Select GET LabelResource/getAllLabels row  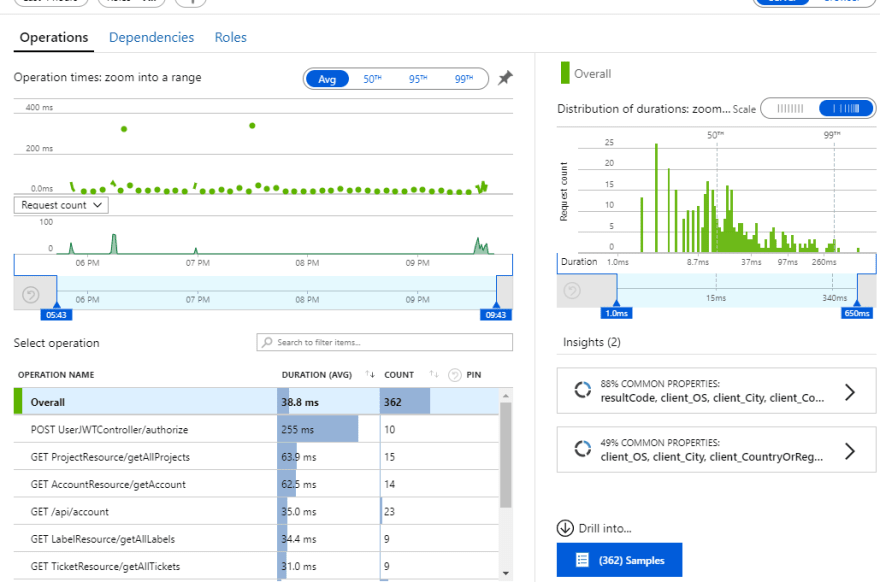[256, 539]
